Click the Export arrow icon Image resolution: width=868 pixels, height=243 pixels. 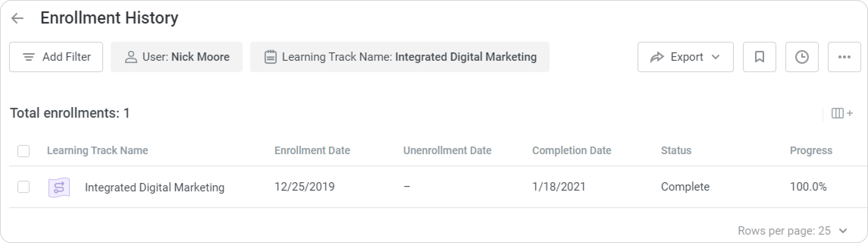[657, 57]
